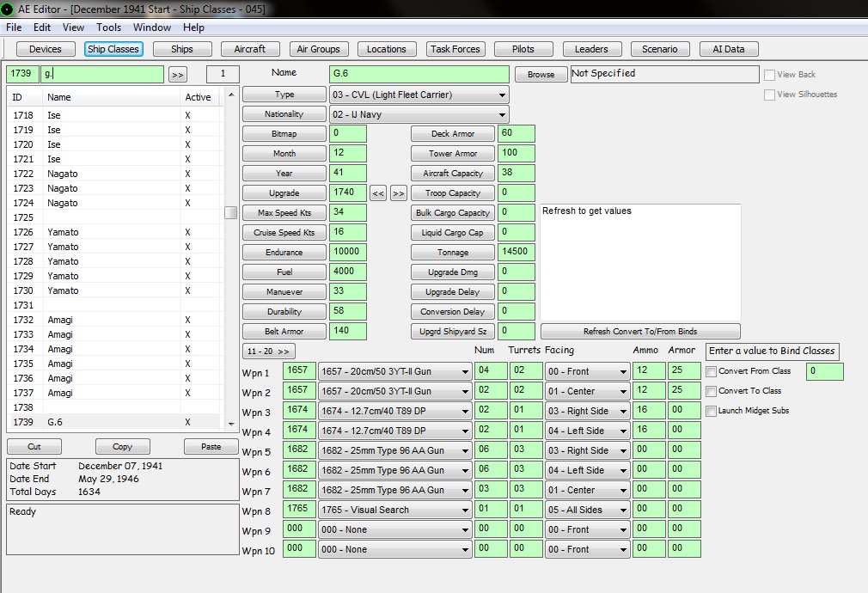Enable the View Silhouettes checkbox
Viewport: 868px width, 593px height.
coord(769,95)
